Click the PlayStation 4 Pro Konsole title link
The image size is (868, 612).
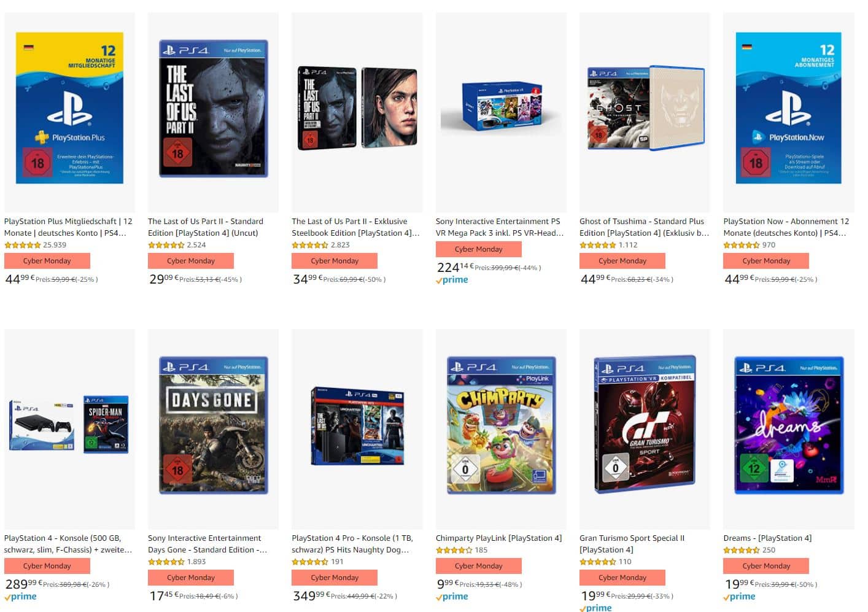click(352, 544)
